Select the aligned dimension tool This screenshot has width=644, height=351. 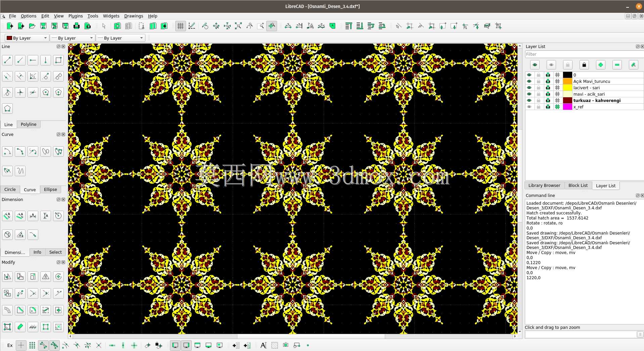point(7,216)
